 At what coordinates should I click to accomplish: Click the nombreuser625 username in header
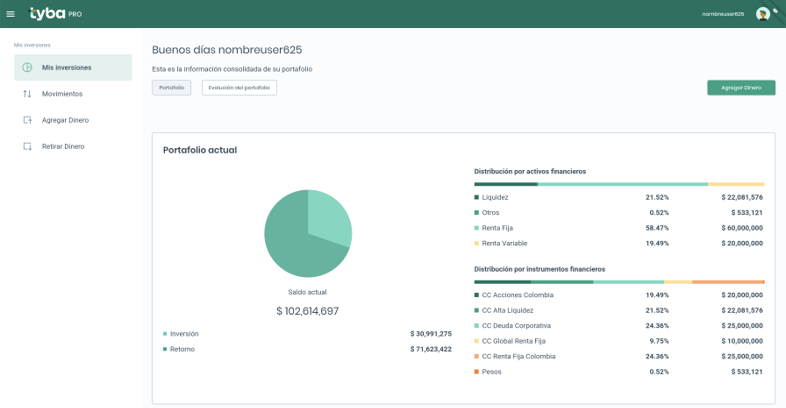[x=722, y=14]
